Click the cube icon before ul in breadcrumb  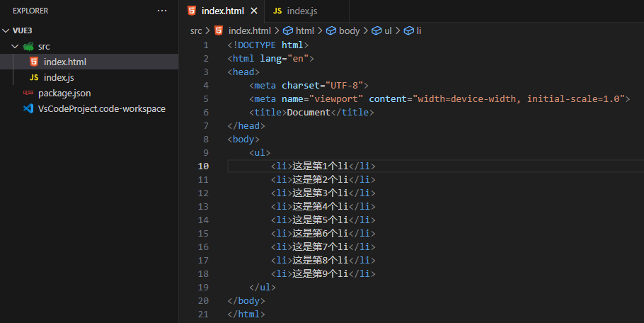[x=376, y=31]
